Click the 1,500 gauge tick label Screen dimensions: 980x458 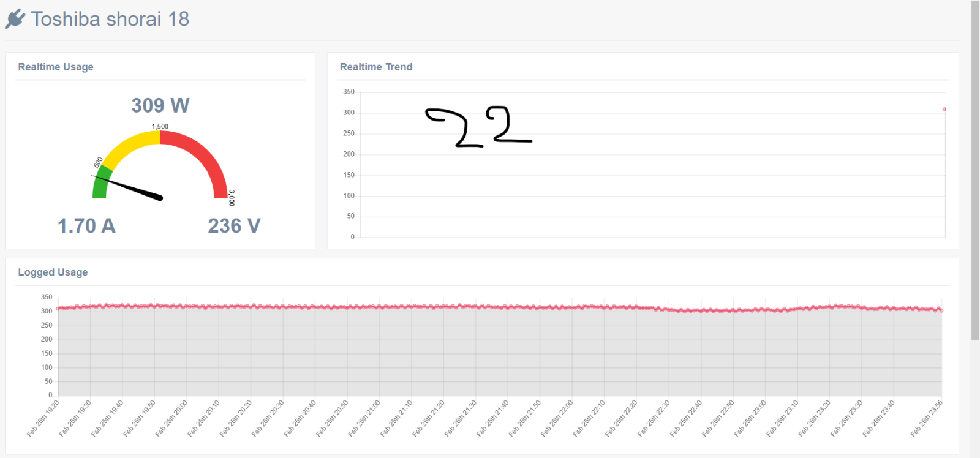pyautogui.click(x=160, y=126)
